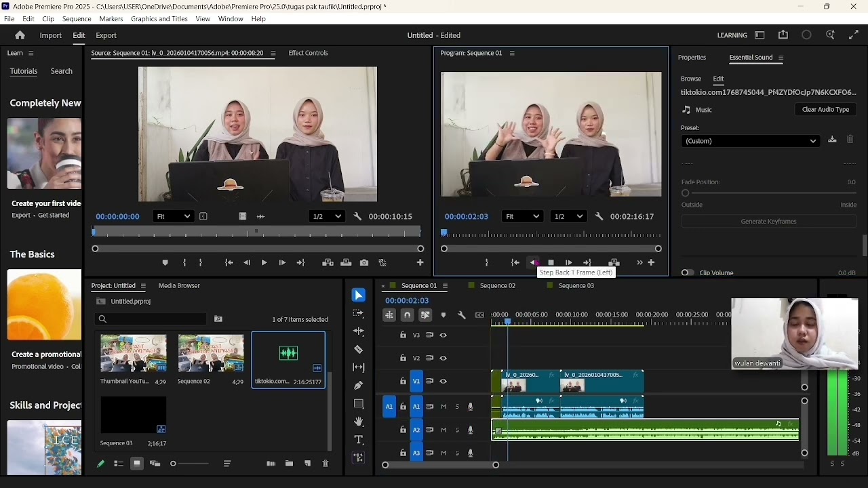Click Clear Audio Type button
The height and width of the screenshot is (488, 868).
[825, 109]
